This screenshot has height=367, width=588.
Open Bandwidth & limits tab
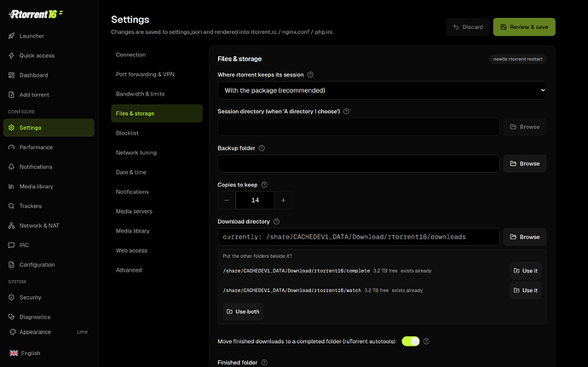tap(157, 94)
